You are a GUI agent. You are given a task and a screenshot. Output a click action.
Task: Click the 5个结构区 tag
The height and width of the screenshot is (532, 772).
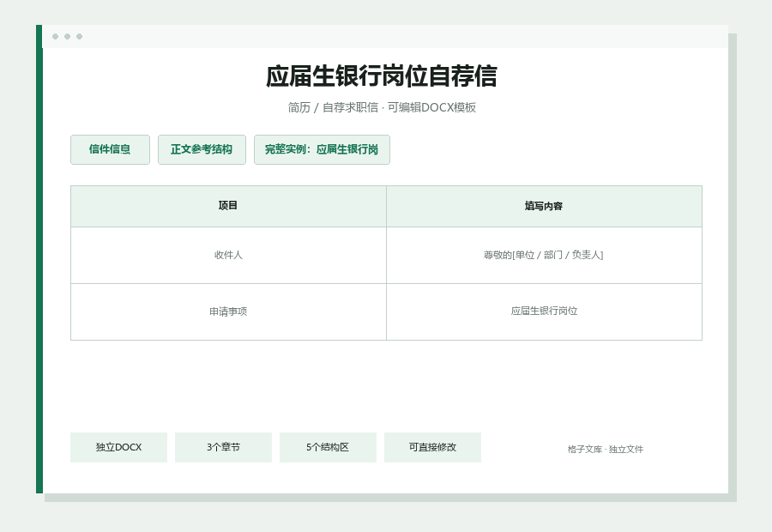tap(328, 447)
